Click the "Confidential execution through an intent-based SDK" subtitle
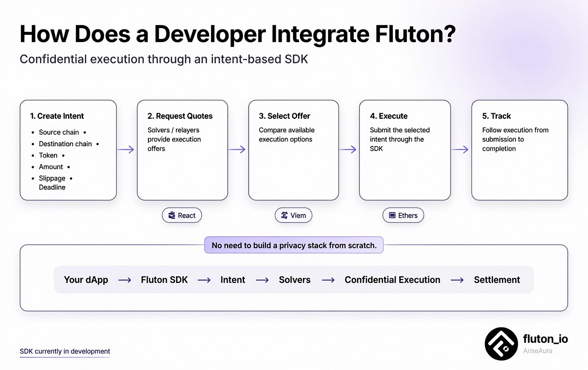The width and height of the screenshot is (588, 370). point(164,59)
